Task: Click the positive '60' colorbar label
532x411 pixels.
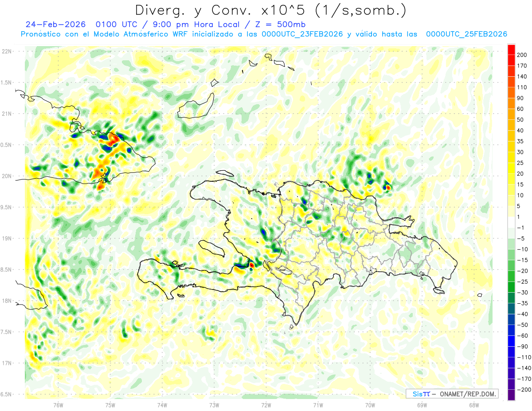Action: coord(520,109)
